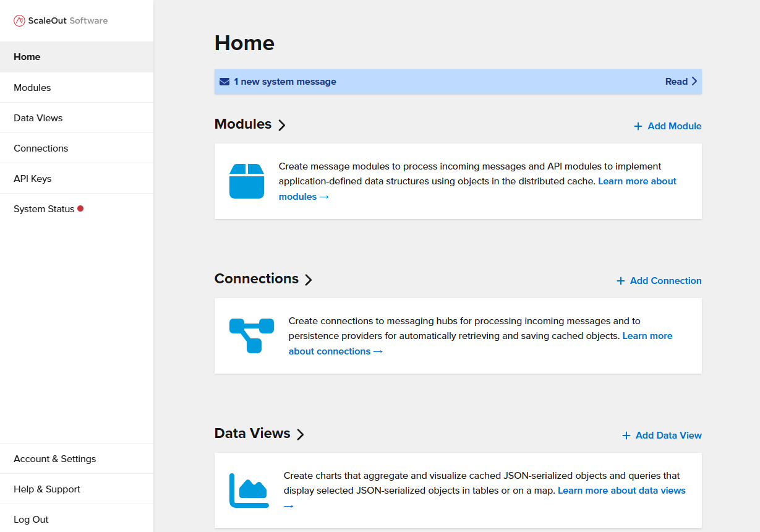Select Connections in the sidebar menu

pos(41,148)
